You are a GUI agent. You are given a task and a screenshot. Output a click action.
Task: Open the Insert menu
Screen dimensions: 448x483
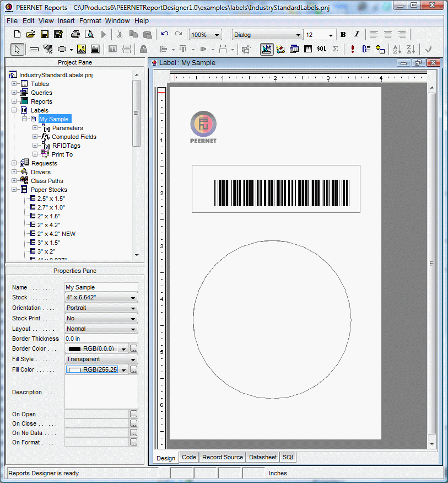tap(66, 20)
